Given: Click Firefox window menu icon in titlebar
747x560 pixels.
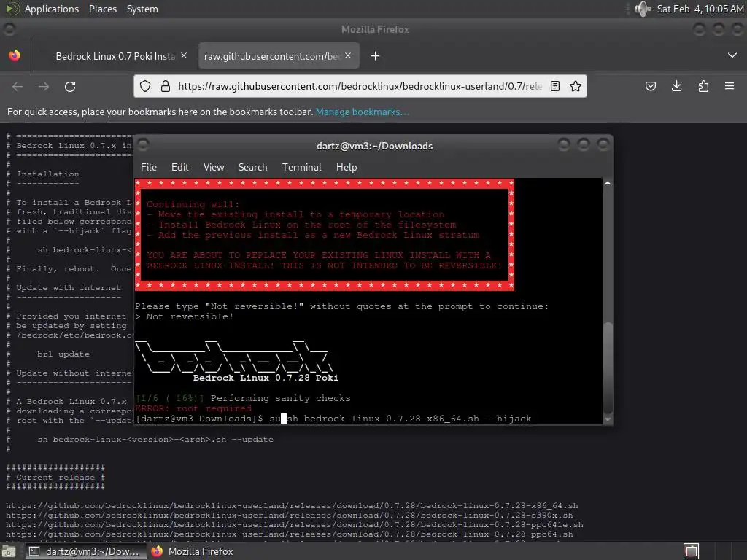Looking at the screenshot, I should tap(9, 29).
